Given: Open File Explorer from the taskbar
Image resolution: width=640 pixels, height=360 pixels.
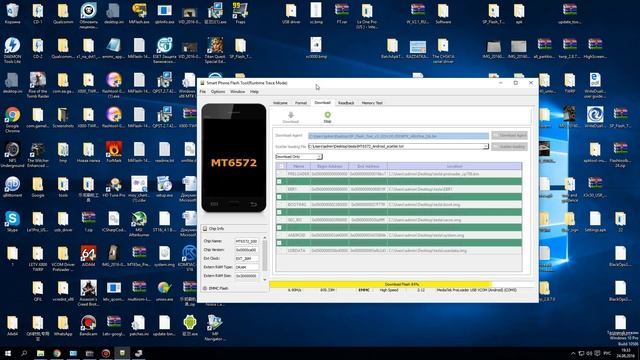Looking at the screenshot, I should click(40, 353).
